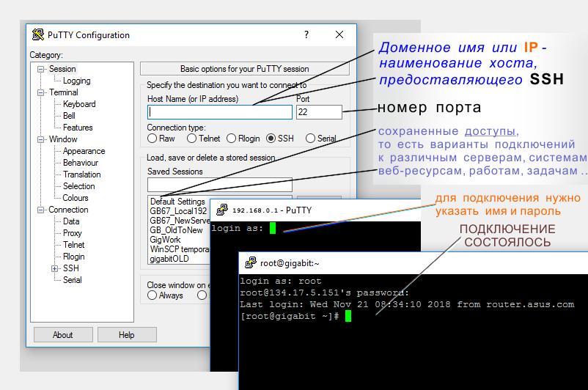Image resolution: width=588 pixels, height=390 pixels.
Task: Click the question mark help button in the title bar
Action: pyautogui.click(x=306, y=34)
